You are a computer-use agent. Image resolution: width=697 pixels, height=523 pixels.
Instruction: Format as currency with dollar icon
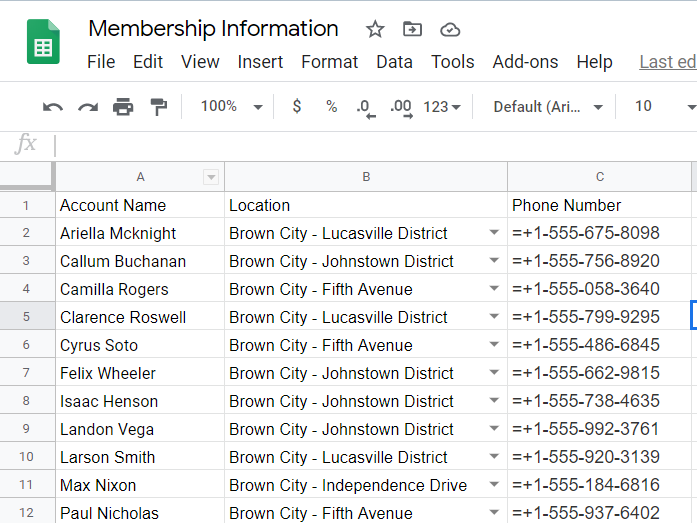point(297,107)
